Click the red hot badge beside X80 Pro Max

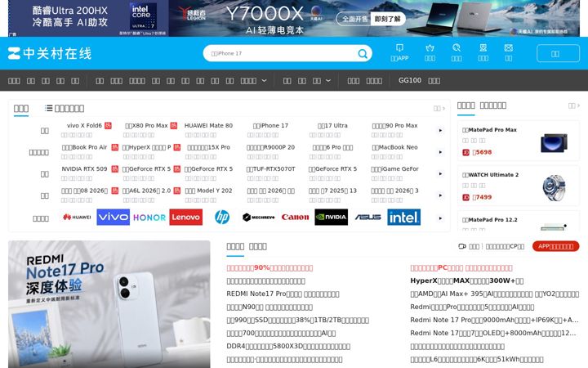point(174,125)
